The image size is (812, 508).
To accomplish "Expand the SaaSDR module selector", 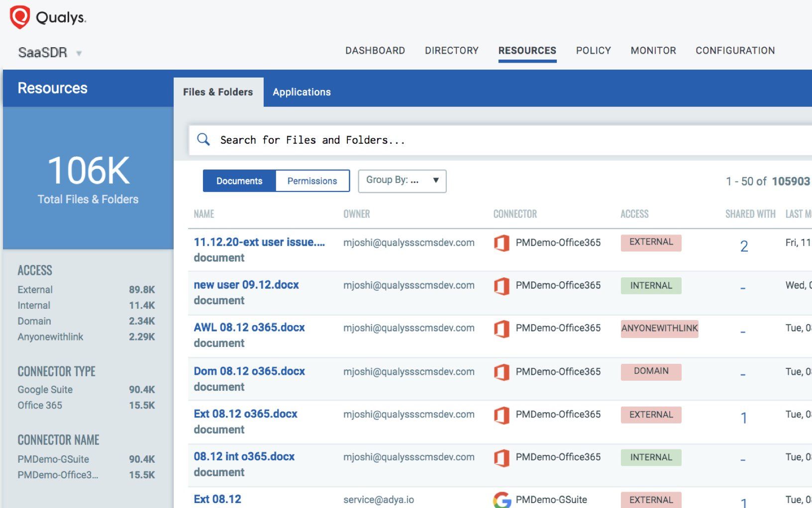I will coord(80,52).
